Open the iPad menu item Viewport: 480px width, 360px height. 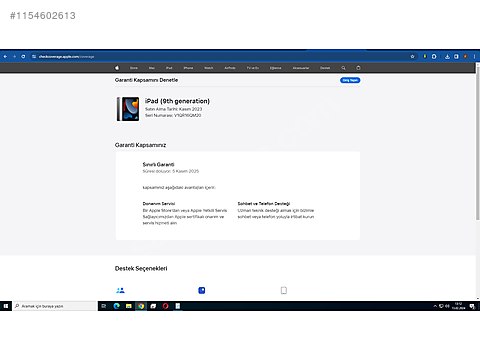tap(169, 68)
